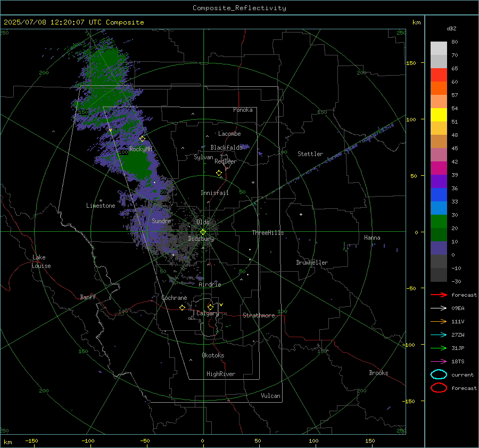
Task: Click the Brooks label on map
Action: [378, 373]
